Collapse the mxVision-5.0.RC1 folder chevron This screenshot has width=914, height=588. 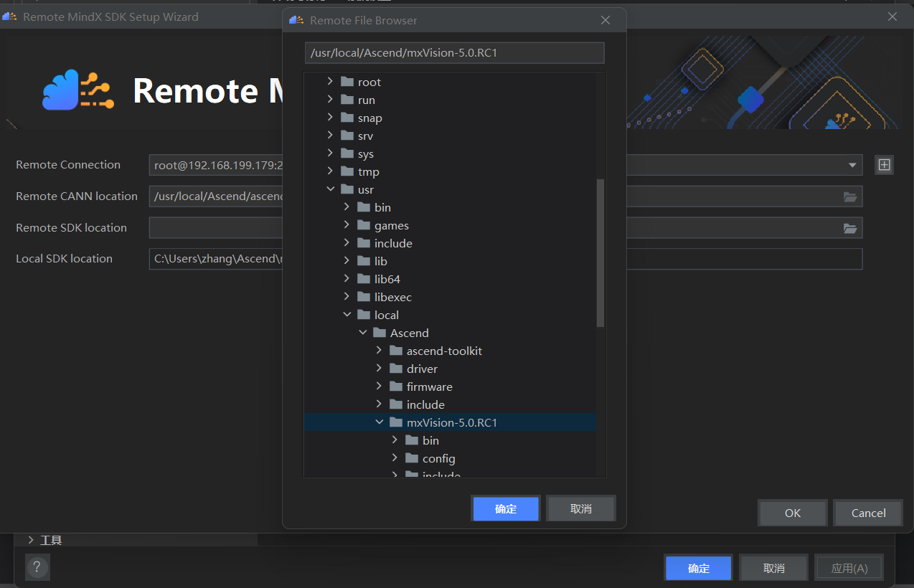click(x=379, y=422)
